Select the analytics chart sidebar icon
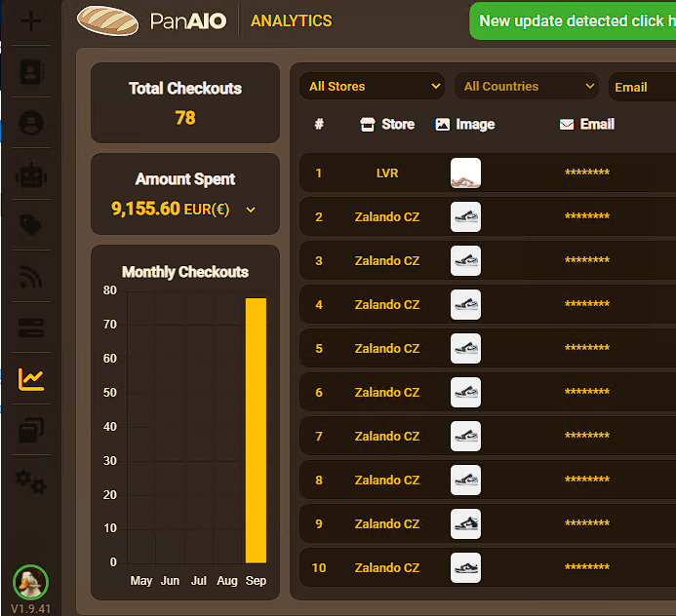 pyautogui.click(x=31, y=379)
